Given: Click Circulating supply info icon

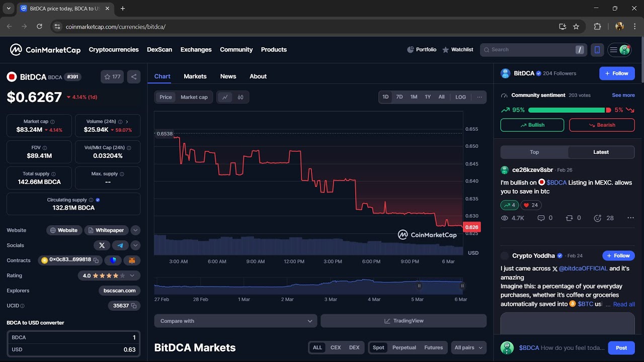Looking at the screenshot, I should (x=91, y=200).
